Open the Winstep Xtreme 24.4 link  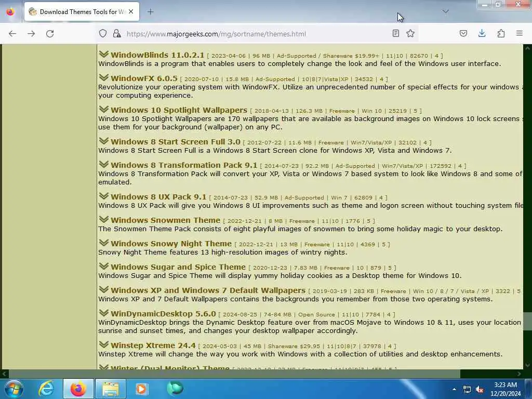point(153,345)
